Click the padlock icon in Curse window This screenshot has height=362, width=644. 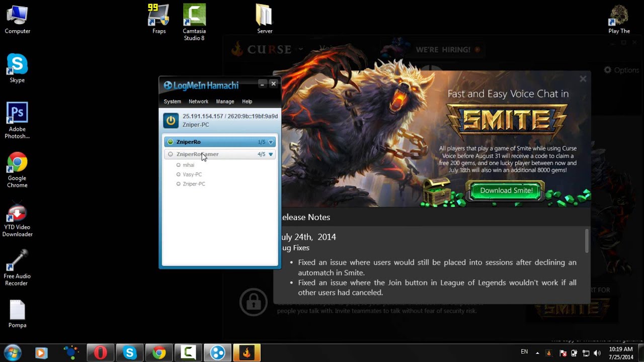(253, 302)
